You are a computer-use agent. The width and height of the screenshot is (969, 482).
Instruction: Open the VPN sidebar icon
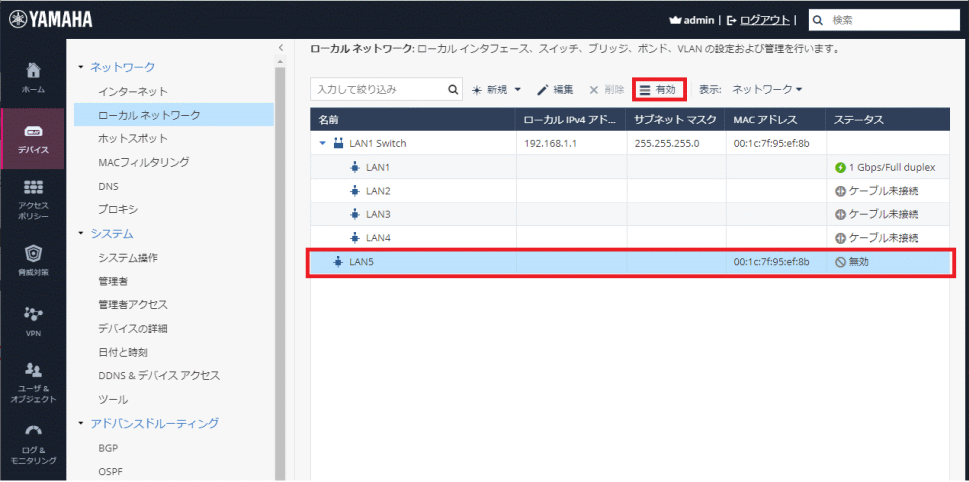point(33,319)
